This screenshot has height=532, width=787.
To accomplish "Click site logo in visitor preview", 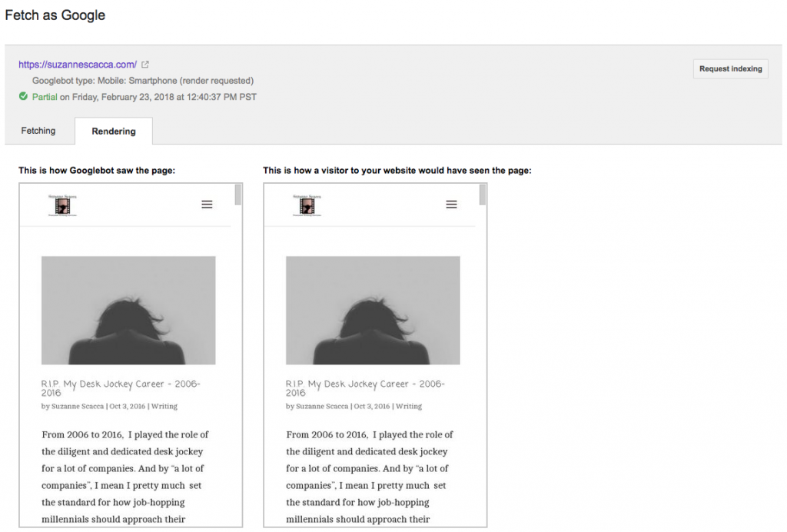I will [x=307, y=205].
